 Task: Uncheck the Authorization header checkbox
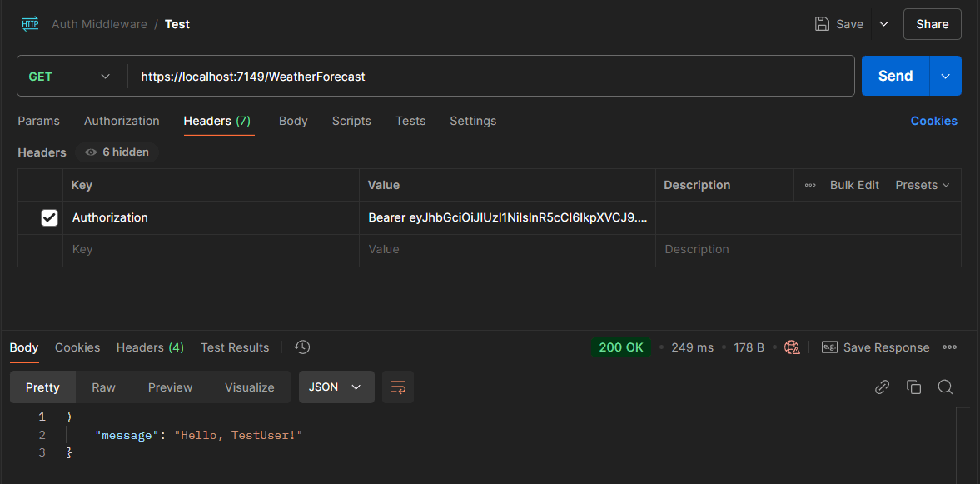(x=49, y=217)
